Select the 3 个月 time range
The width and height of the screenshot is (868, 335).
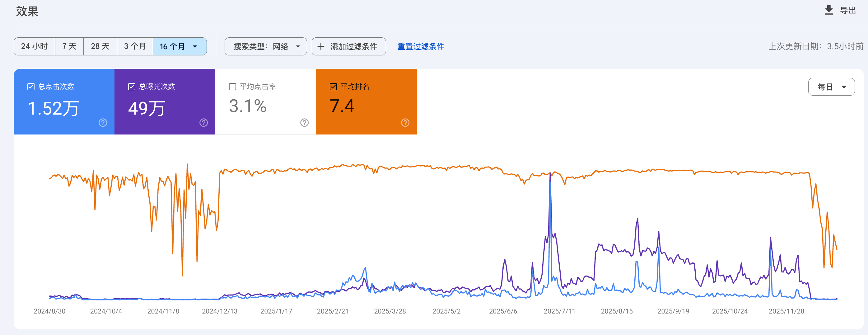[x=135, y=47]
